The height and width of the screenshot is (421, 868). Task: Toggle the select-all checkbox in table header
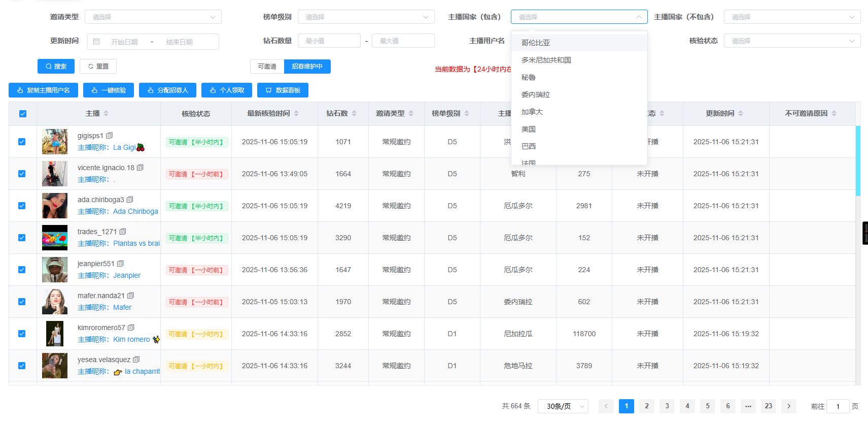(x=23, y=114)
